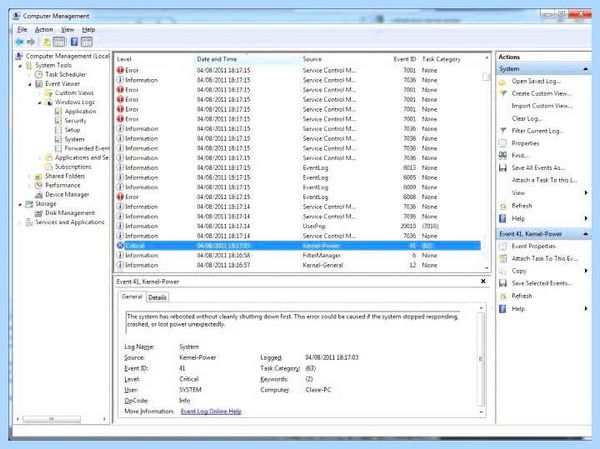Click Clear Log action
The height and width of the screenshot is (449, 600).
point(527,119)
